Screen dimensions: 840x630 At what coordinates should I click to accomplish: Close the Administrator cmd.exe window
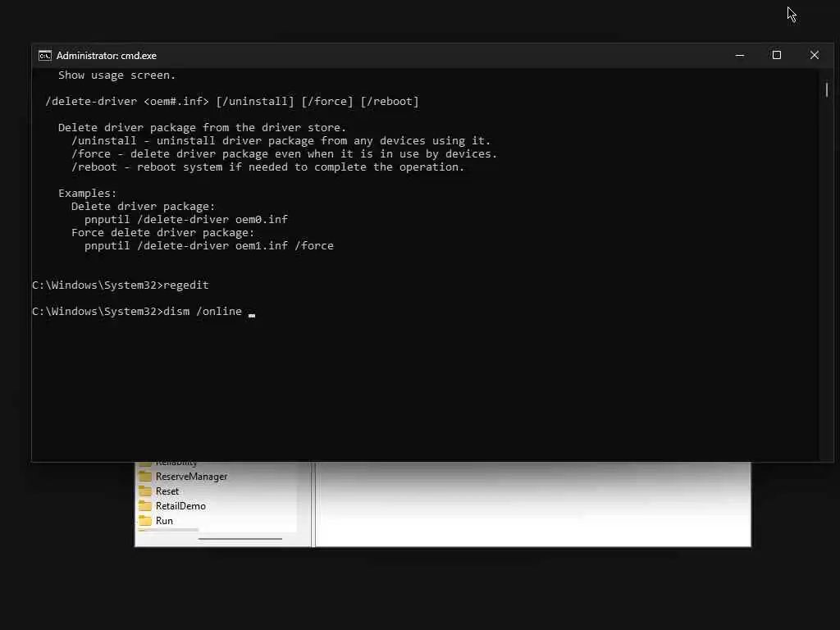(x=815, y=55)
